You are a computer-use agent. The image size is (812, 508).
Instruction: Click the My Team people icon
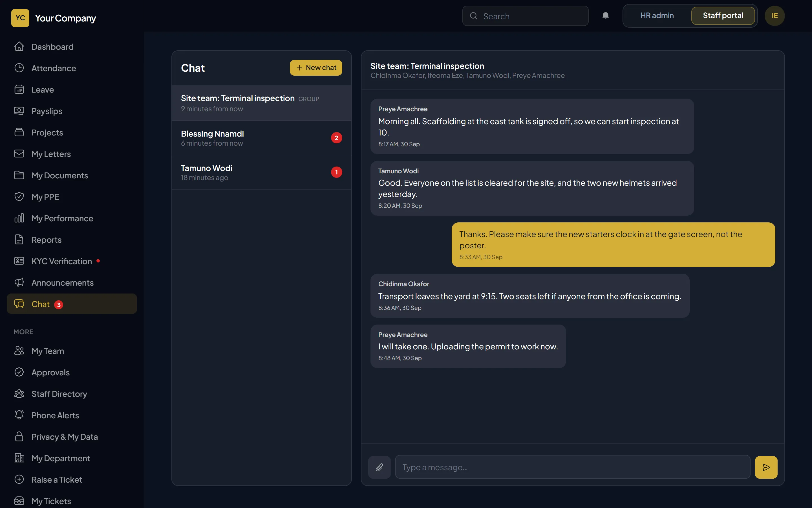(19, 351)
